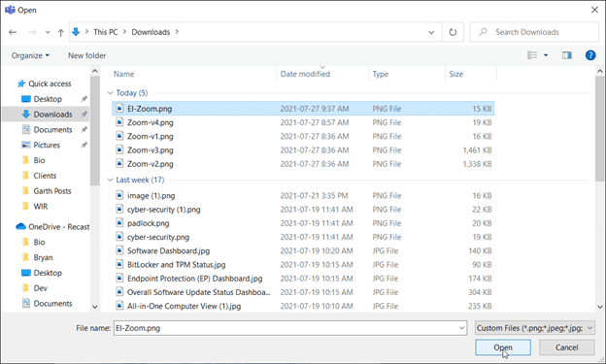Open Desktop under Quick access
606x364 pixels.
tap(48, 99)
